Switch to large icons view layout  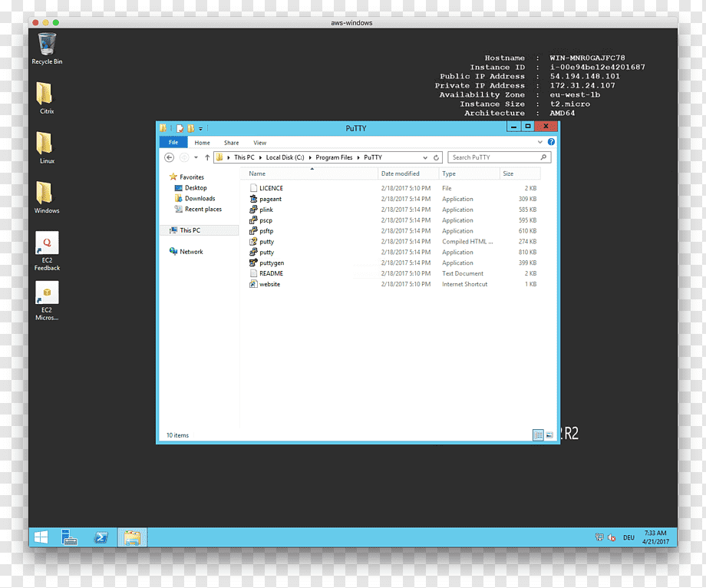point(549,435)
